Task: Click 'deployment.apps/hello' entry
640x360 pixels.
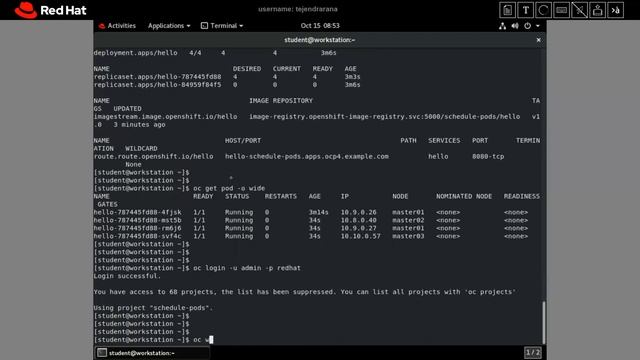Action: tap(136, 53)
